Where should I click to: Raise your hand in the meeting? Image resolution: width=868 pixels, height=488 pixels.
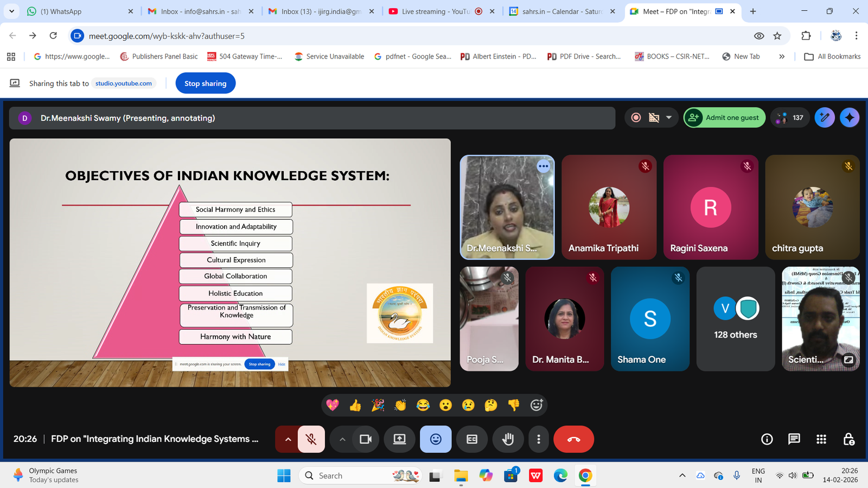[x=508, y=439]
